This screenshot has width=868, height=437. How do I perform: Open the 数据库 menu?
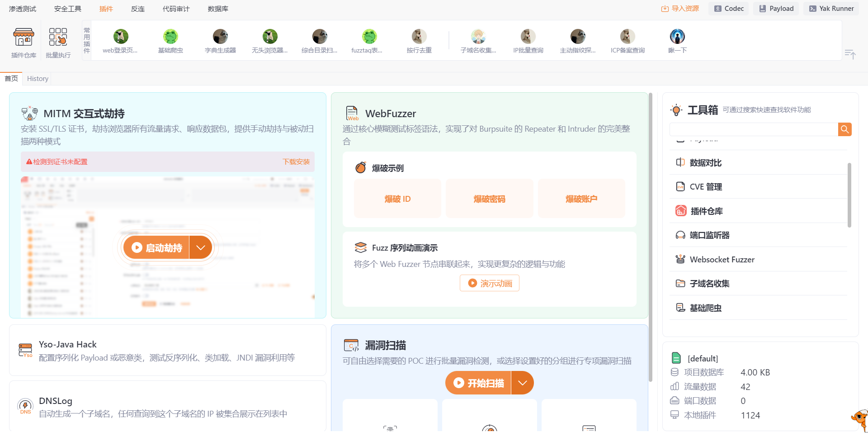point(218,8)
